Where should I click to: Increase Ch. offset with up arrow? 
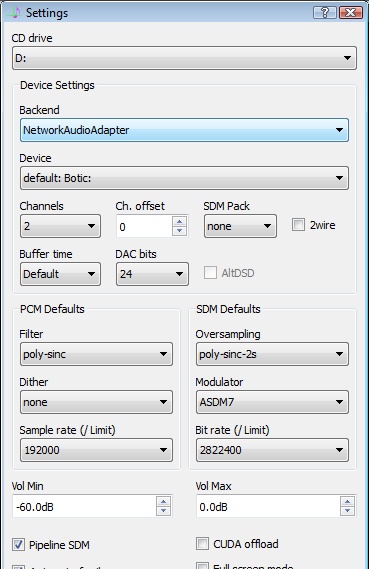179,221
